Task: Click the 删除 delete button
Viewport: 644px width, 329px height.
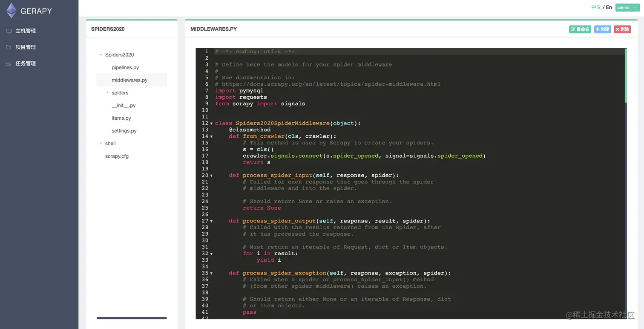Action: click(x=622, y=29)
